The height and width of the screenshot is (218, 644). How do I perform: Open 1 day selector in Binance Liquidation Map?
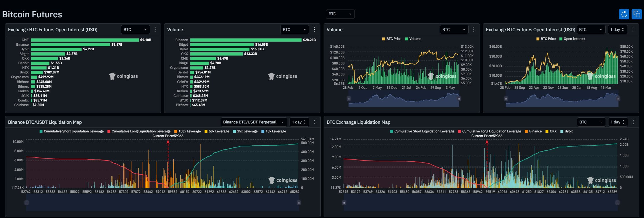point(299,122)
